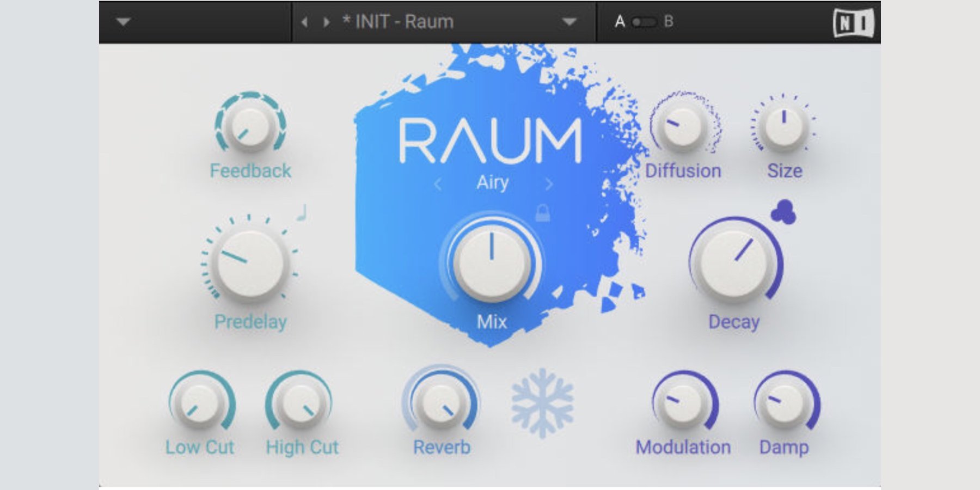Select the A state label

620,22
